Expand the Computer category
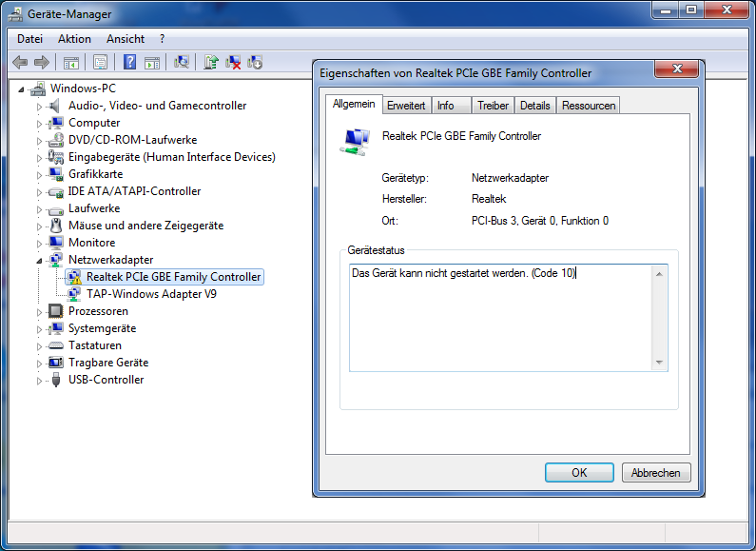This screenshot has height=551, width=756. coord(40,124)
